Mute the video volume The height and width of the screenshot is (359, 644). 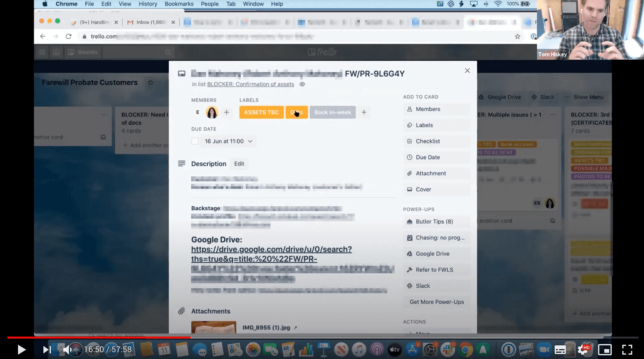point(68,350)
